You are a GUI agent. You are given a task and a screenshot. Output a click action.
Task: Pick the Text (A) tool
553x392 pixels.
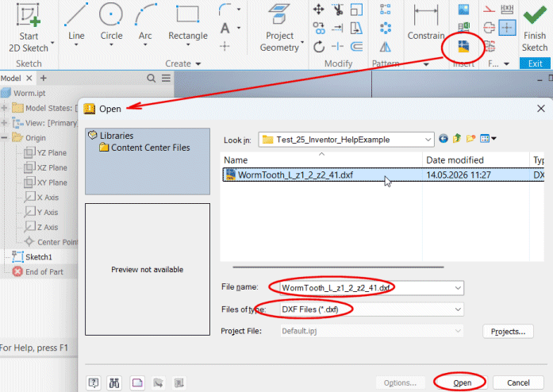(x=225, y=28)
